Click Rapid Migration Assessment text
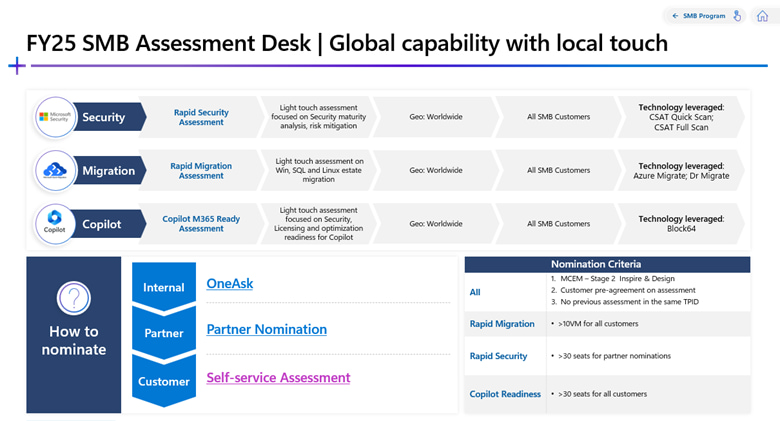The height and width of the screenshot is (421, 780). tap(201, 171)
